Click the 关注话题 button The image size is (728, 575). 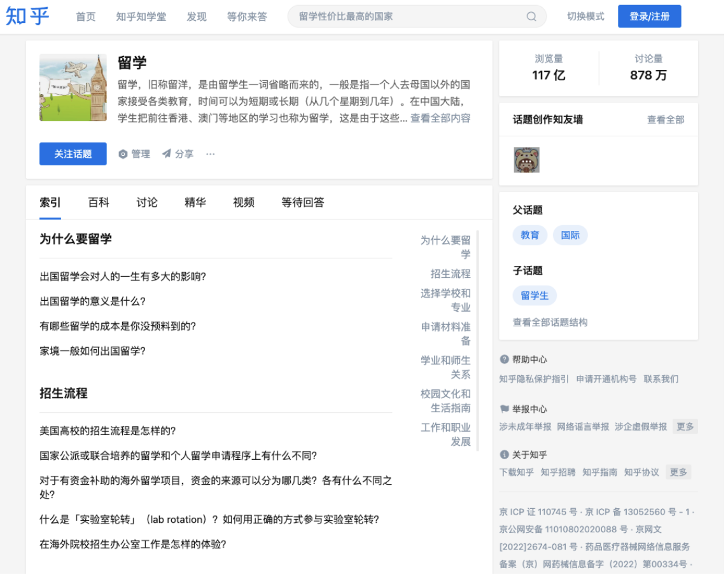coord(73,155)
